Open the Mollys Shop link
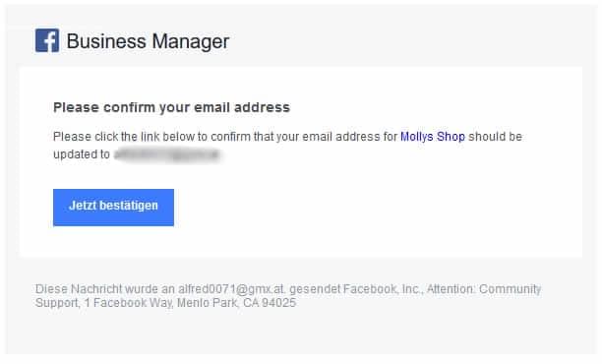This screenshot has width=602, height=364. (x=433, y=137)
